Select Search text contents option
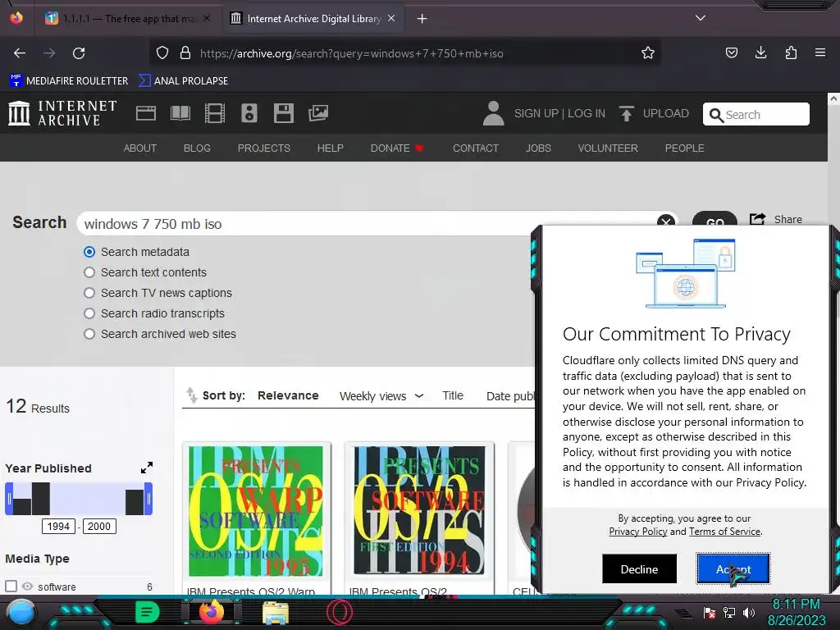The image size is (840, 630). [x=89, y=272]
